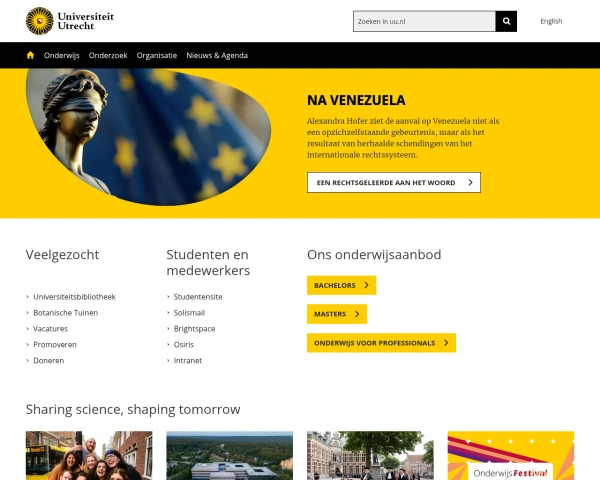Open the Masters button
Screen dimensions: 600x480
[x=337, y=314]
